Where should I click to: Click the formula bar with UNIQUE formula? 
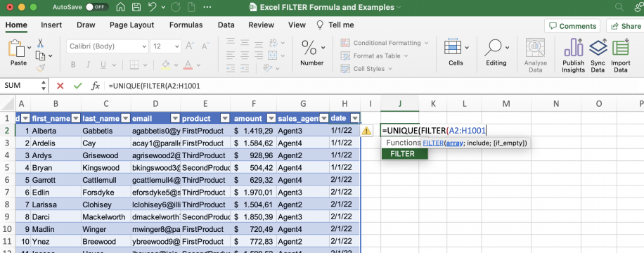[374, 86]
